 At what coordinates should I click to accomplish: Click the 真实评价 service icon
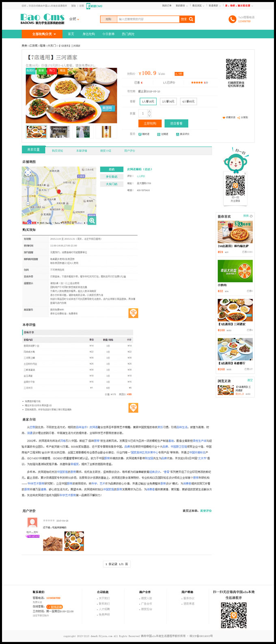(x=177, y=134)
